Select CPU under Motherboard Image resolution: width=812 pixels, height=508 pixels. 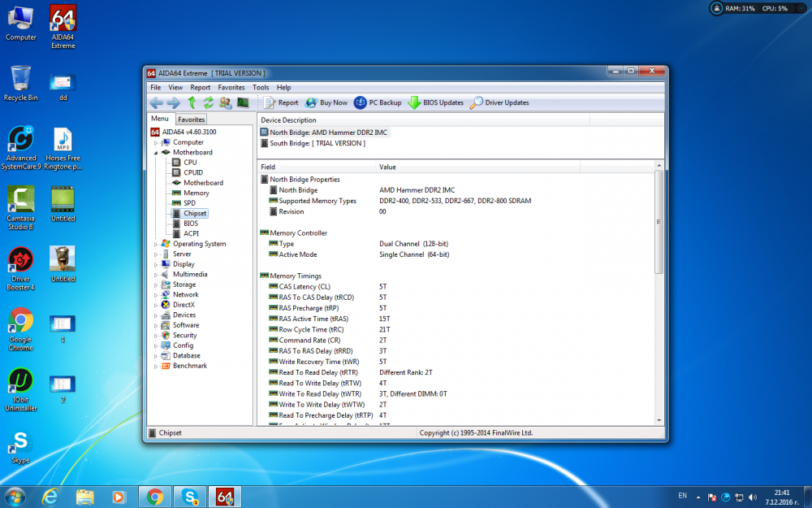tap(189, 163)
